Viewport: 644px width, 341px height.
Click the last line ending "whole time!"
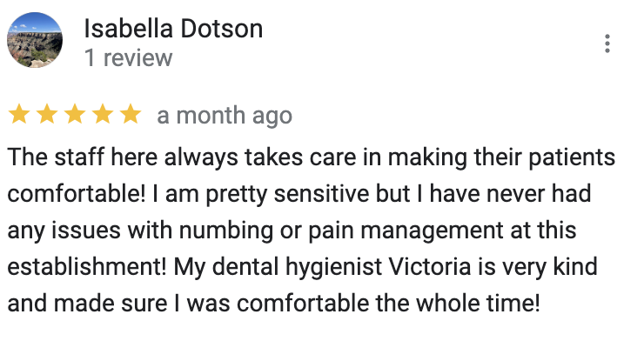pyautogui.click(x=273, y=304)
